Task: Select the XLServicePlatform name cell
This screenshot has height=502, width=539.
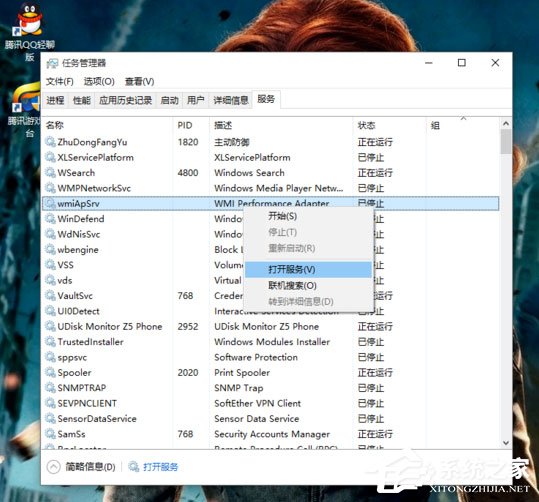Action: [96, 157]
